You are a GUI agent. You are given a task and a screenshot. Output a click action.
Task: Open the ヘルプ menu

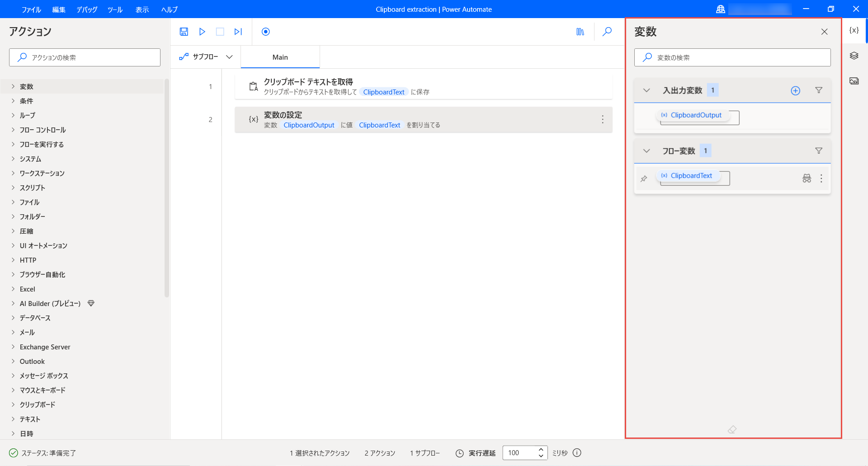170,9
